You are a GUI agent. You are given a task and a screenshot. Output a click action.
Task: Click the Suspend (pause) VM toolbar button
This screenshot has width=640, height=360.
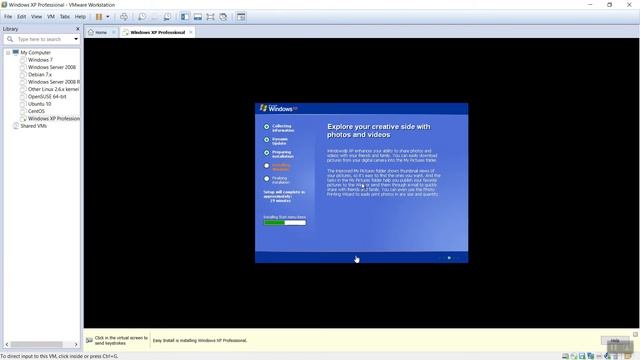point(99,17)
